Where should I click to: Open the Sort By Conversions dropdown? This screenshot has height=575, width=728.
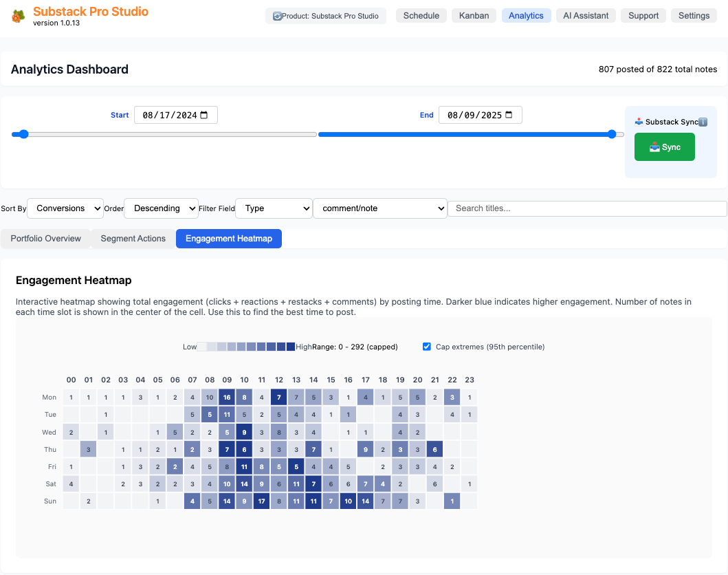tap(65, 208)
